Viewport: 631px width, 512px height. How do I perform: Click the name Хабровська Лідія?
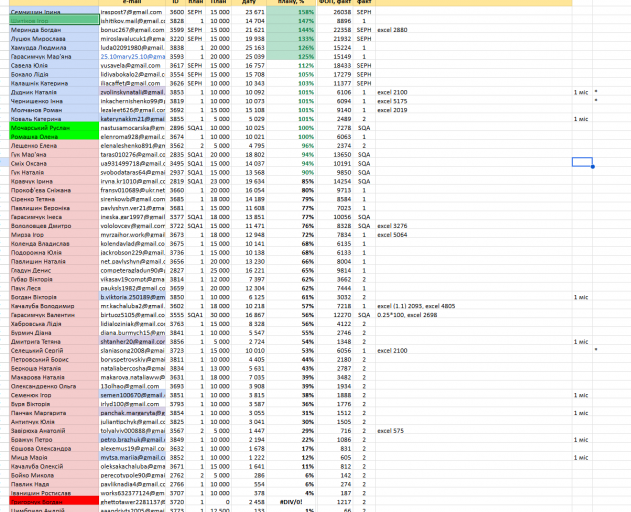click(x=54, y=324)
